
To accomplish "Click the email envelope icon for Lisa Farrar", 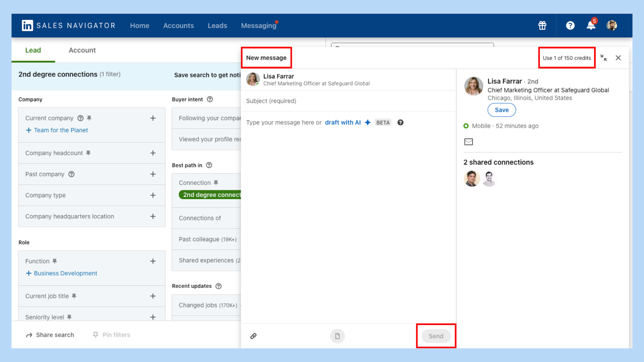I will [469, 142].
